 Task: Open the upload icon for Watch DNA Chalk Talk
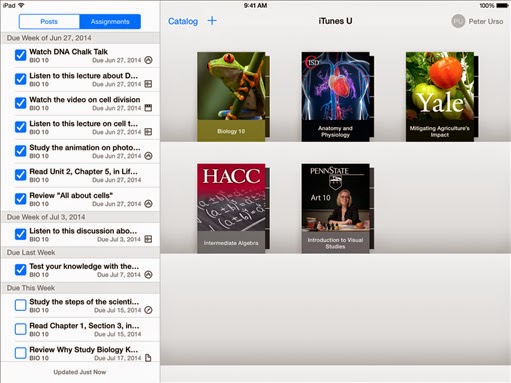pyautogui.click(x=148, y=60)
